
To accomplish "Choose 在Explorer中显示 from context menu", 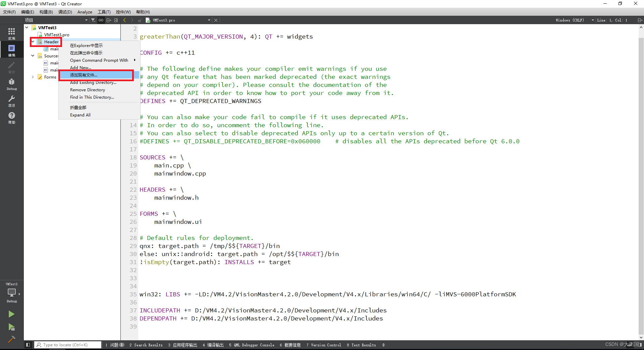I will (x=99, y=45).
